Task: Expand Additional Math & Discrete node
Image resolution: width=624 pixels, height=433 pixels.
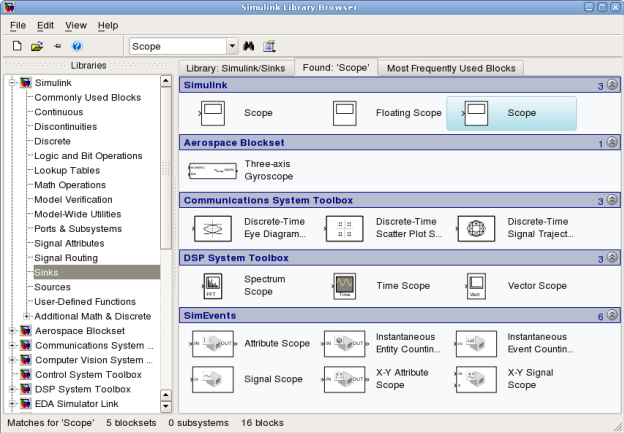Action: coord(27,316)
